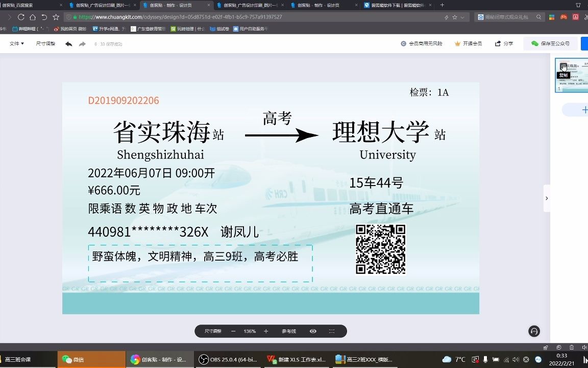
Task: Click the crown icon next to 开通会员
Action: point(457,43)
